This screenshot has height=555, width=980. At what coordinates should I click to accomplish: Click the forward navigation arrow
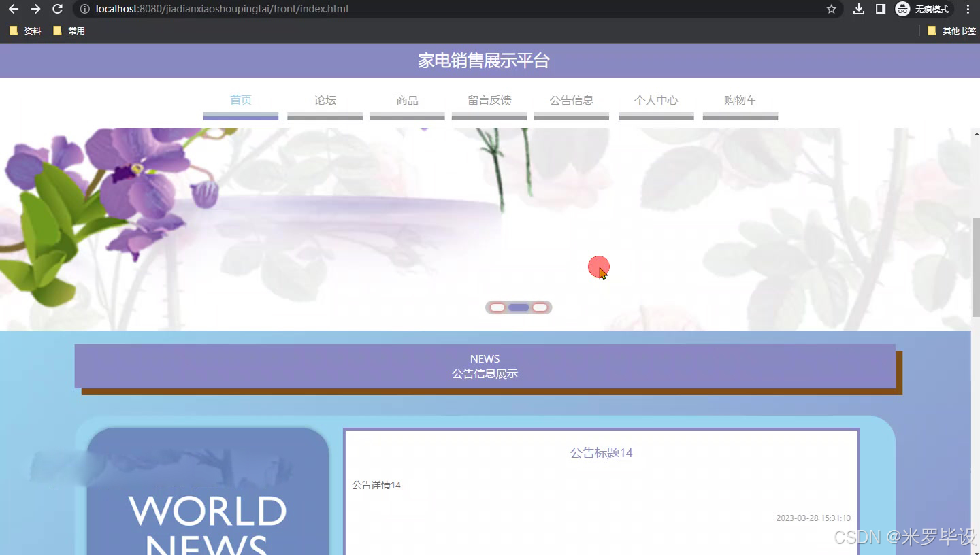[x=34, y=9]
